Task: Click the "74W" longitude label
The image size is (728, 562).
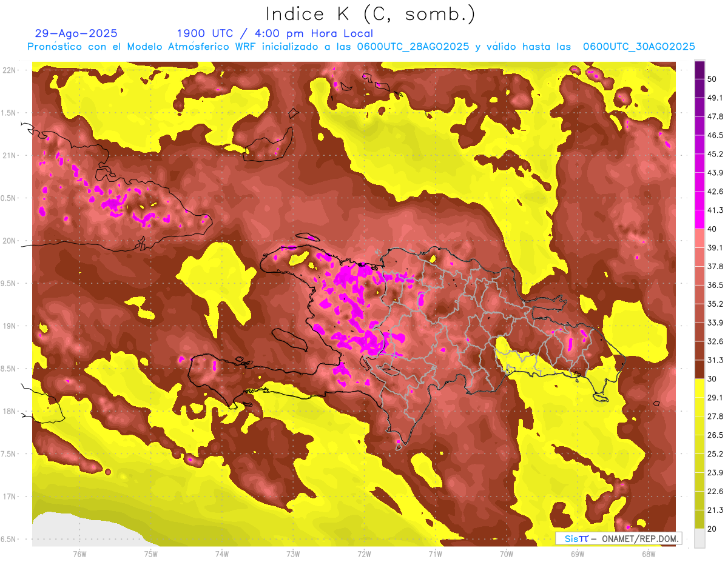Action: [222, 554]
